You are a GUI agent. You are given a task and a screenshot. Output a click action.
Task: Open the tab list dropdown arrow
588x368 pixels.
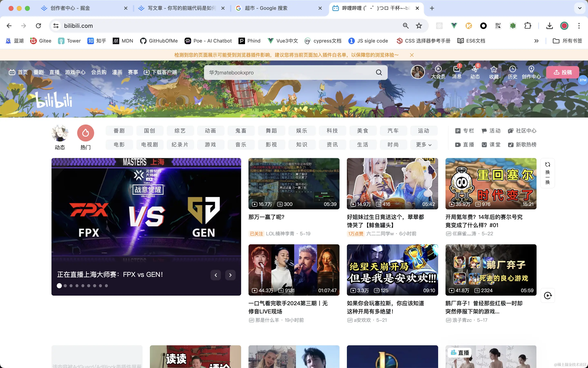coord(580,8)
